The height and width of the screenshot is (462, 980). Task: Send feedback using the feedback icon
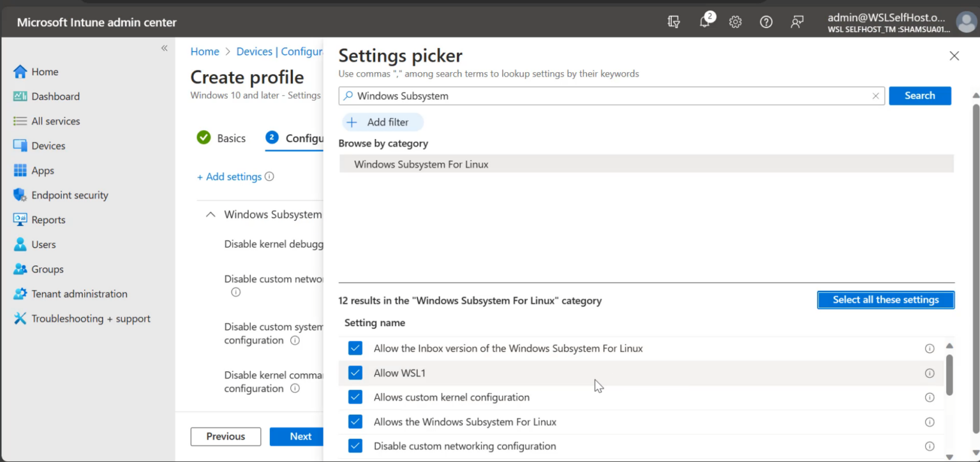point(797,21)
